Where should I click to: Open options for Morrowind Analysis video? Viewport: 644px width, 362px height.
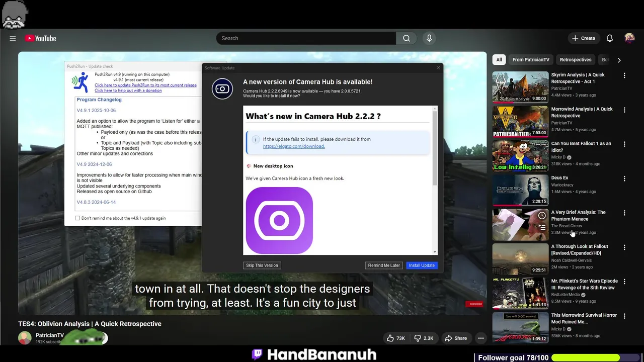click(x=624, y=110)
